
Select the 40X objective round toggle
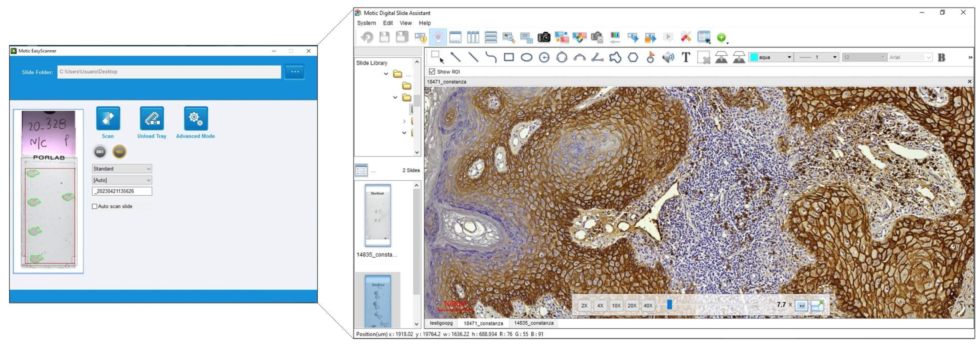(120, 152)
